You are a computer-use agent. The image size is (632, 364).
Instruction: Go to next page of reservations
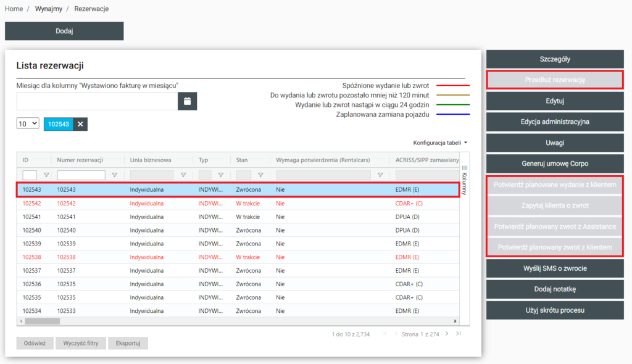(446, 334)
